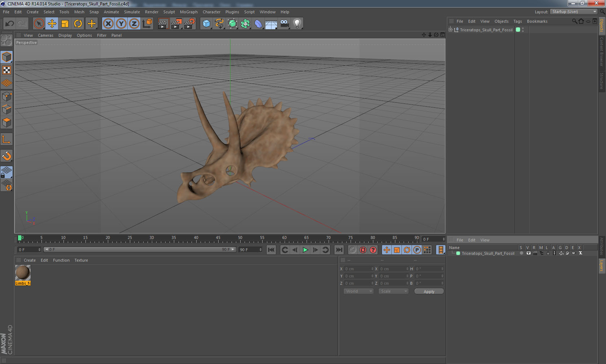Toggle parameter keyframe recording
The width and height of the screenshot is (606, 364).
click(417, 250)
